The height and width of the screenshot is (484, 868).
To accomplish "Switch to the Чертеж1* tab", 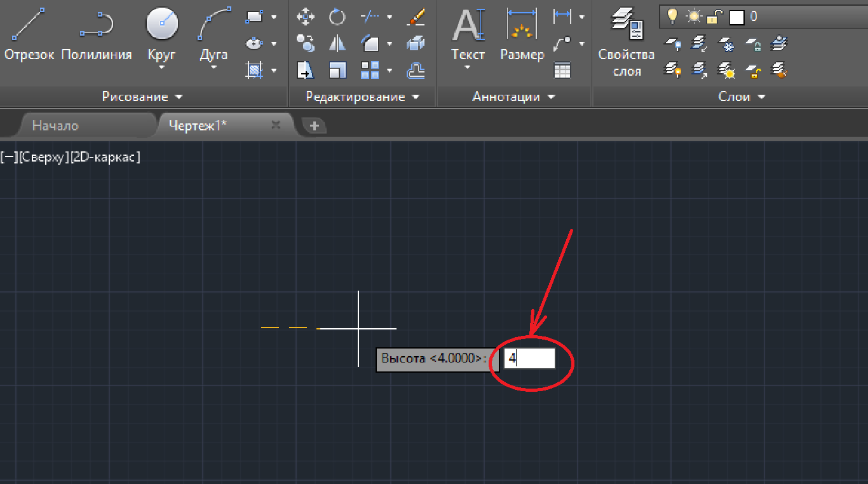I will click(x=198, y=125).
